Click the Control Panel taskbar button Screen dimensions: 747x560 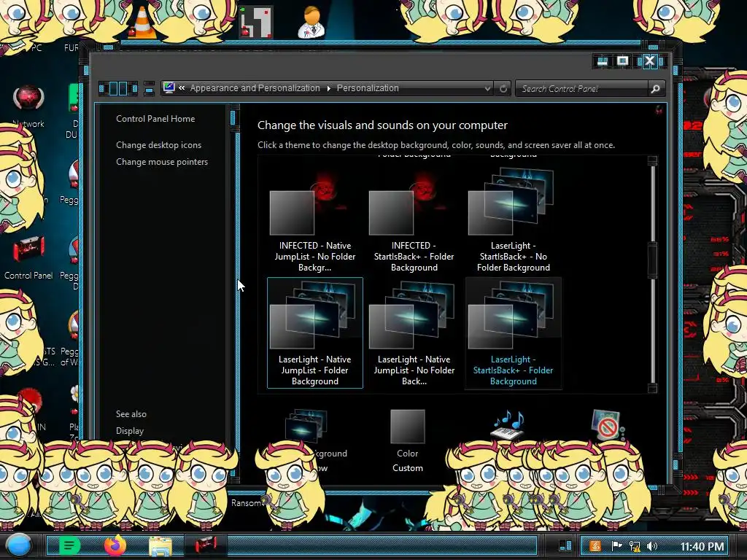coord(206,545)
